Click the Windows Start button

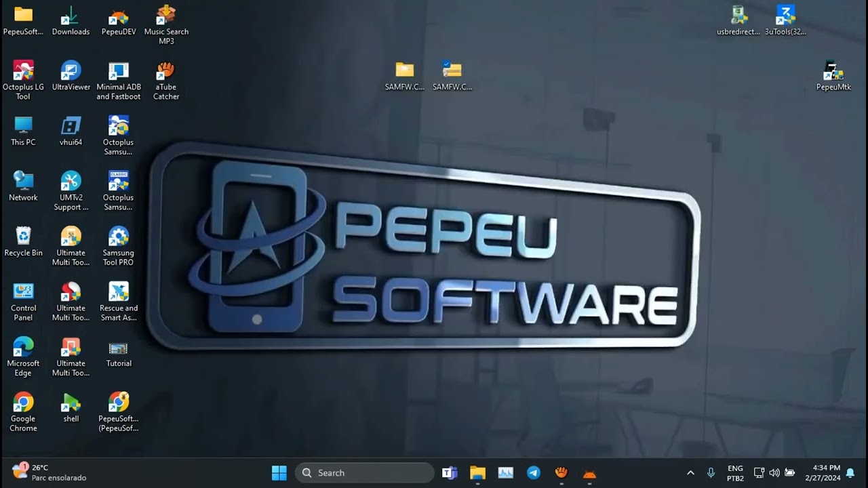tap(279, 473)
